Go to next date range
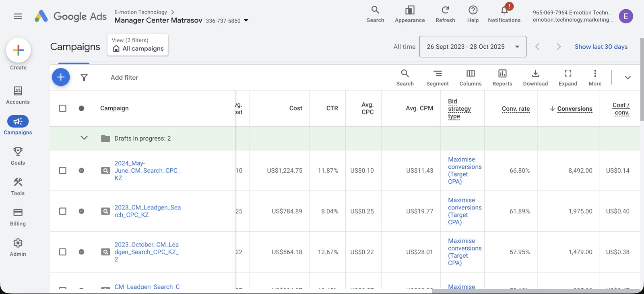 [x=558, y=47]
